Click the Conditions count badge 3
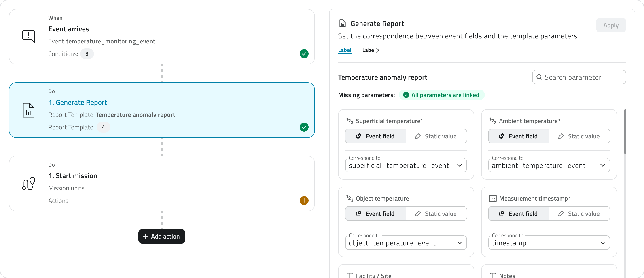Image resolution: width=644 pixels, height=278 pixels. 87,54
